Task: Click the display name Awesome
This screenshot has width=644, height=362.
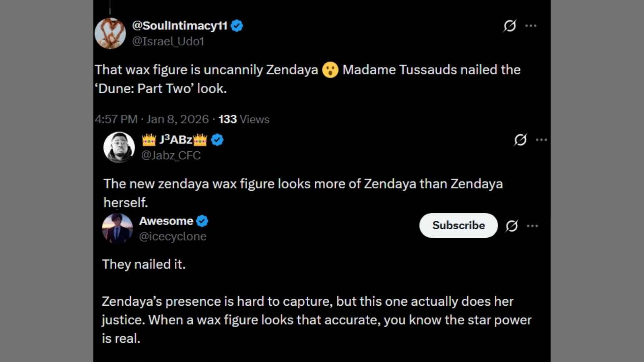Action: pyautogui.click(x=165, y=221)
